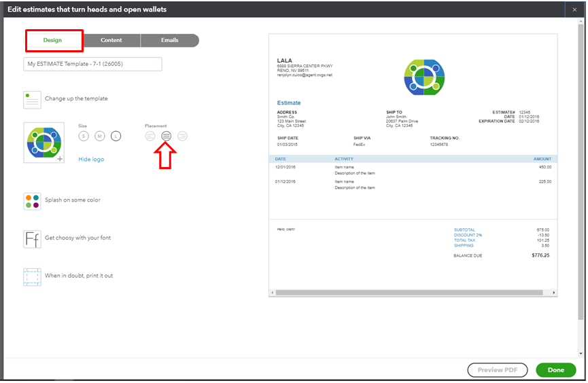Screen dimensions: 588x383
Task: Click the template name text field
Action: point(92,64)
